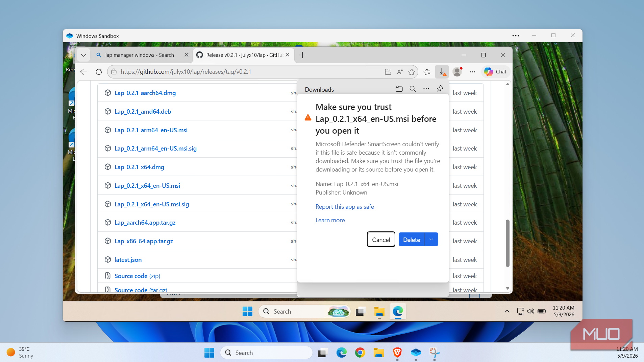Open the latest.json asset link

pos(128,260)
